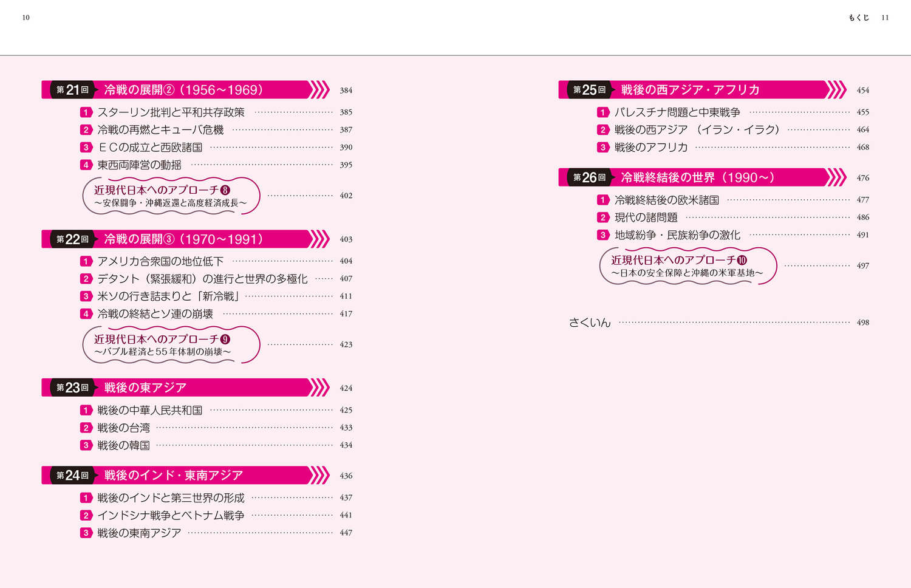Image resolution: width=911 pixels, height=588 pixels.
Task: Click number badge 3 beside 戦後のアフリカ
Action: (x=603, y=148)
